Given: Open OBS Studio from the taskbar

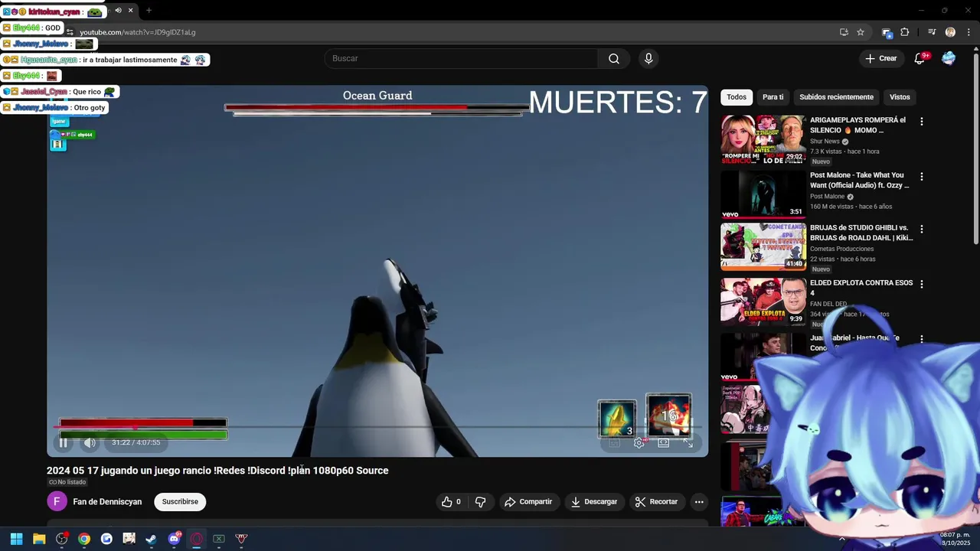Looking at the screenshot, I should [62, 539].
